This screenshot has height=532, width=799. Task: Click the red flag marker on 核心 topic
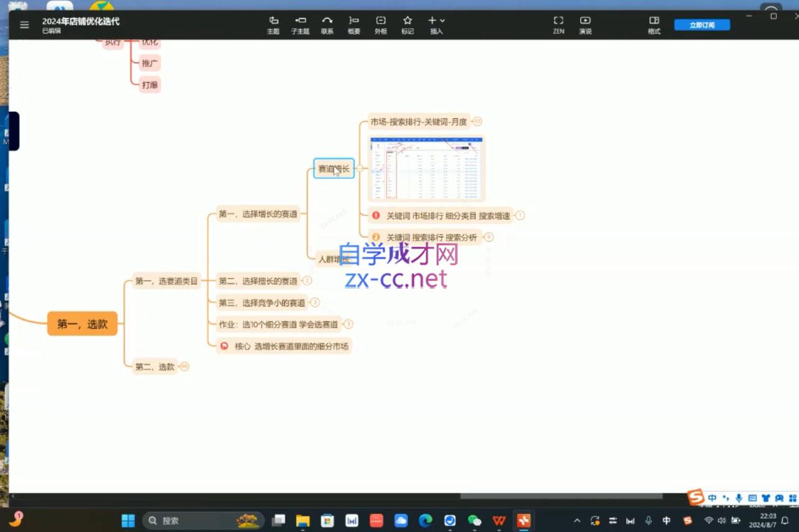[x=224, y=346]
